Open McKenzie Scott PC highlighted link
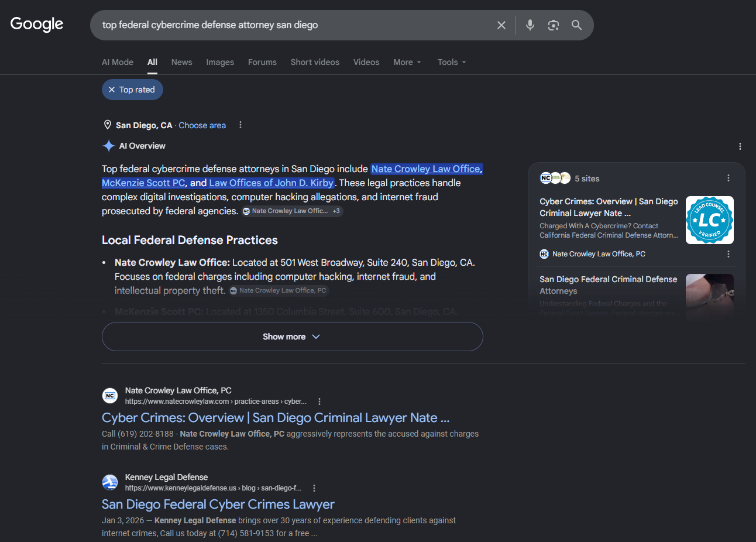756x542 pixels. [x=143, y=183]
